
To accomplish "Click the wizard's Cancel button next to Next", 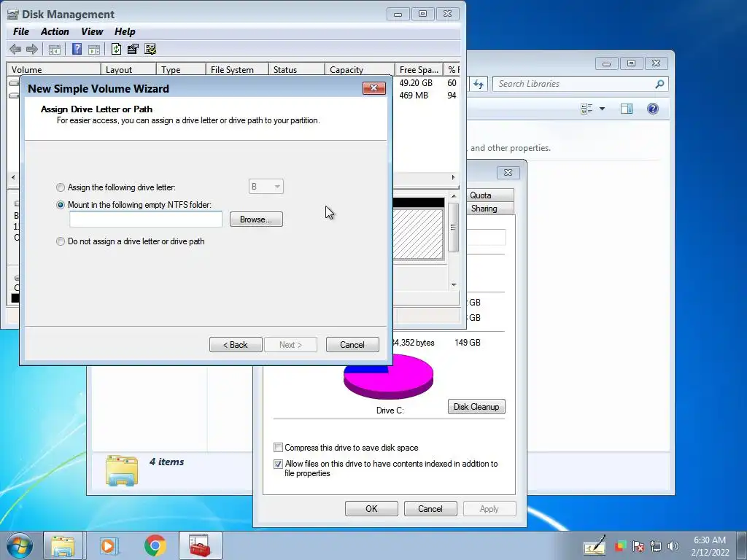I will (x=352, y=345).
